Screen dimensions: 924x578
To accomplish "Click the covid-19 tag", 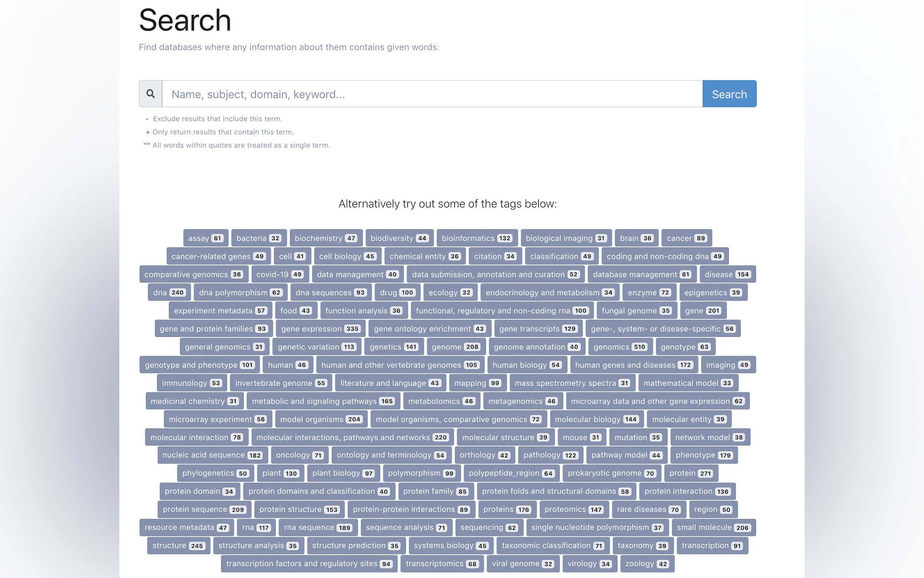I will [279, 274].
